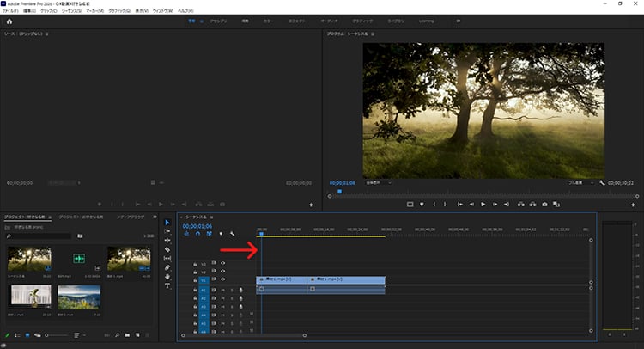Toggle visibility eye for track V2
This screenshot has height=349, width=644.
223,272
